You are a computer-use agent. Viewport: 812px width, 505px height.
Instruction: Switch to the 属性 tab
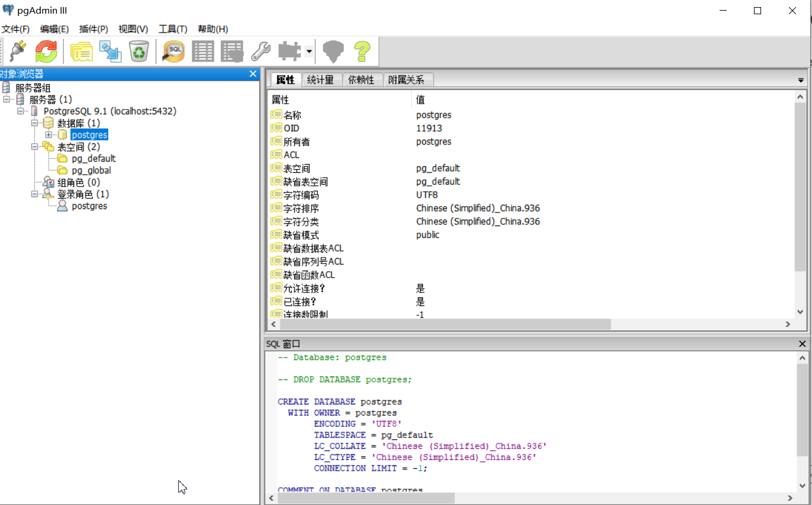coord(285,80)
